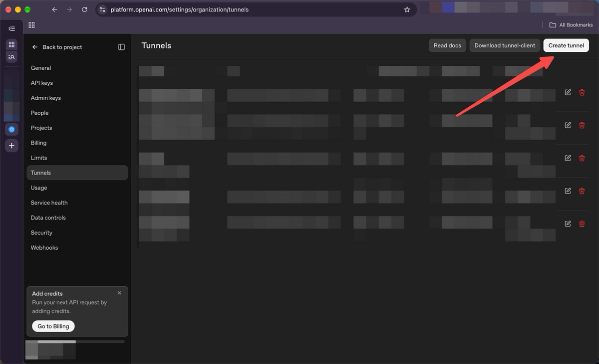599x364 pixels.
Task: Edit the last tunnel in the list
Action: pos(568,224)
